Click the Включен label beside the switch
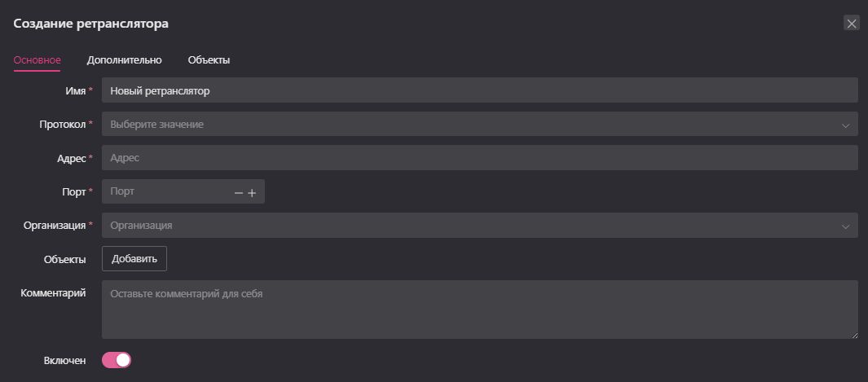This screenshot has height=382, width=868. tap(64, 361)
